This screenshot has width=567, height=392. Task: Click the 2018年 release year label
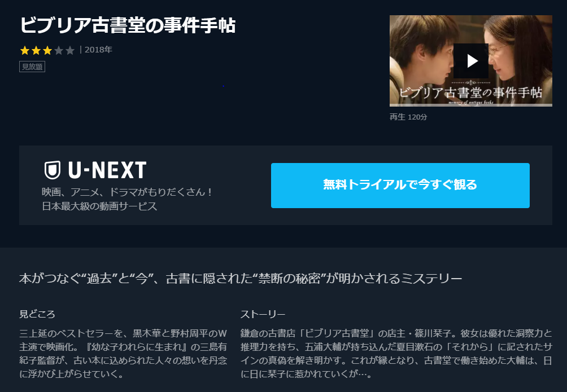point(98,50)
